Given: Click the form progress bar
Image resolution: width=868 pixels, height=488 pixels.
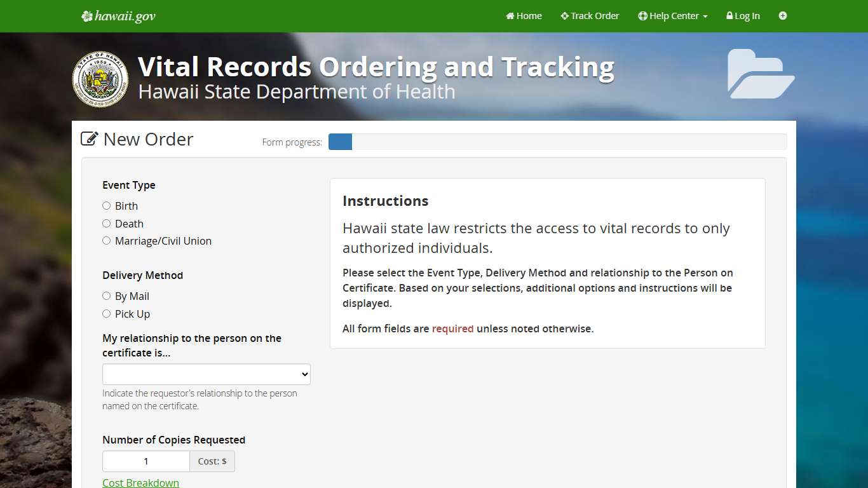Looking at the screenshot, I should pyautogui.click(x=557, y=142).
